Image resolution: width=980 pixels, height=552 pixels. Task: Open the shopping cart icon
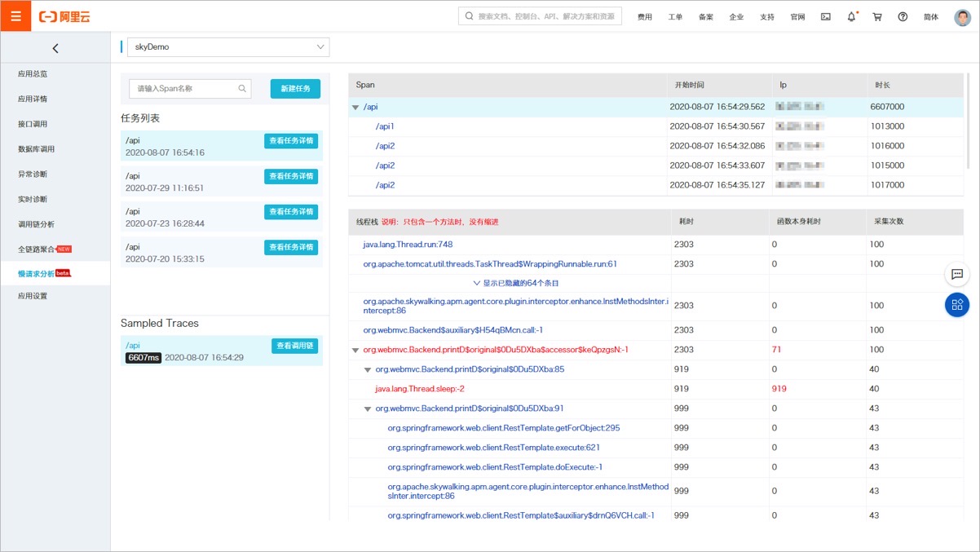coord(877,16)
